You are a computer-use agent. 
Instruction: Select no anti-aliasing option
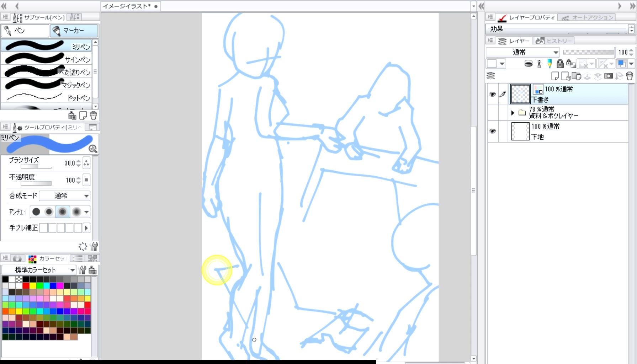pyautogui.click(x=36, y=212)
